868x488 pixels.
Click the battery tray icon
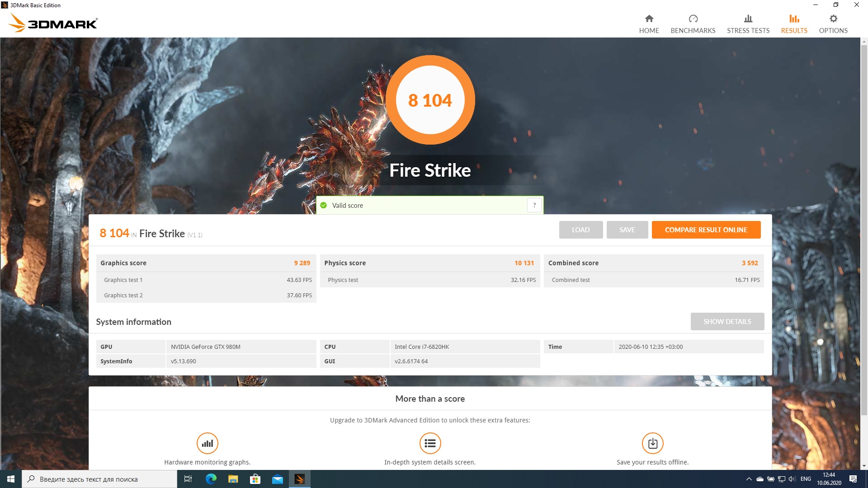pyautogui.click(x=771, y=479)
